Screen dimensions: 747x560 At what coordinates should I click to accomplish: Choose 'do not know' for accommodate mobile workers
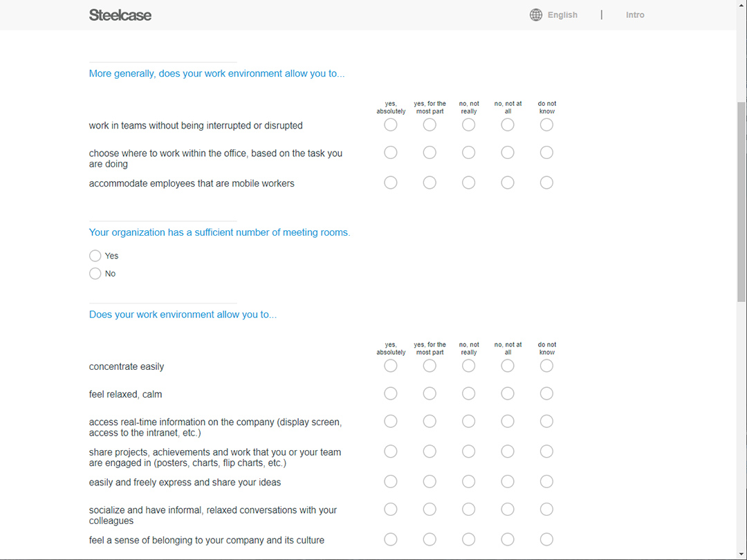click(546, 183)
